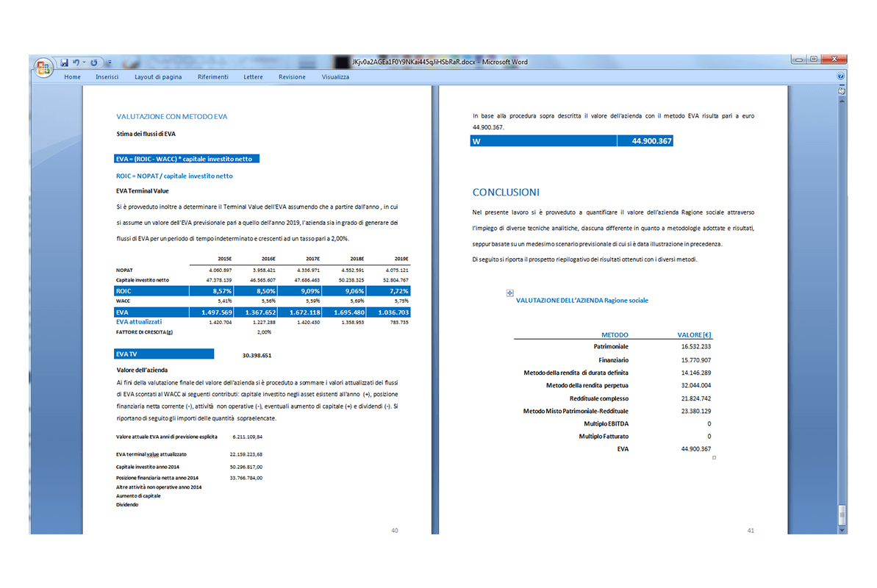Click the 'Multiplo EBITDA' row label

pyautogui.click(x=606, y=423)
